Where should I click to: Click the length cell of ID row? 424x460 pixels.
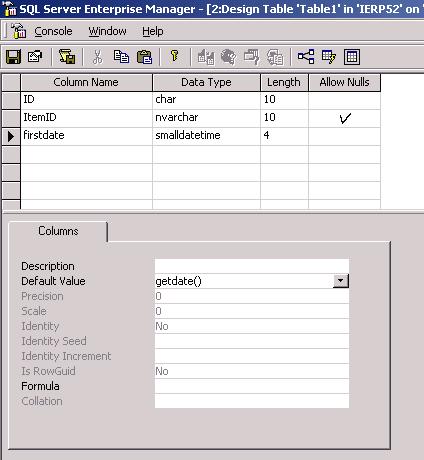click(284, 100)
